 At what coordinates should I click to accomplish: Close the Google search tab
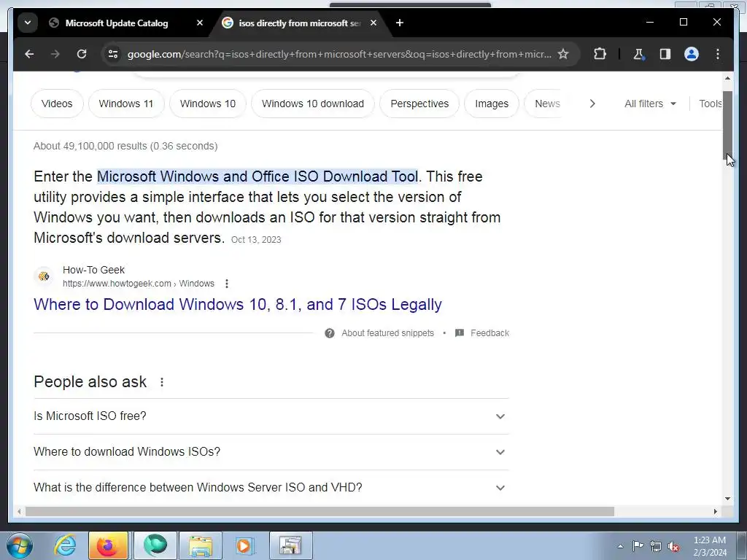point(373,23)
